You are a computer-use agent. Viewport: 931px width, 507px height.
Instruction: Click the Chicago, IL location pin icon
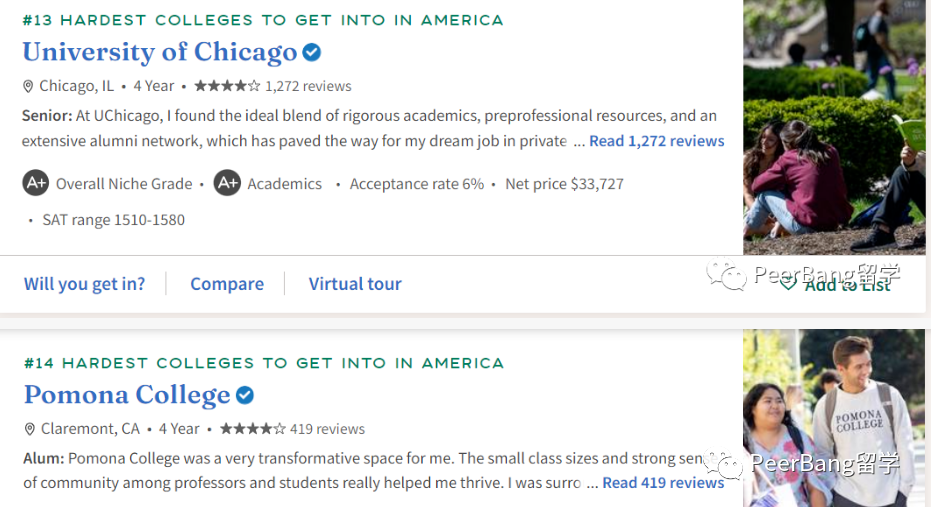point(28,87)
